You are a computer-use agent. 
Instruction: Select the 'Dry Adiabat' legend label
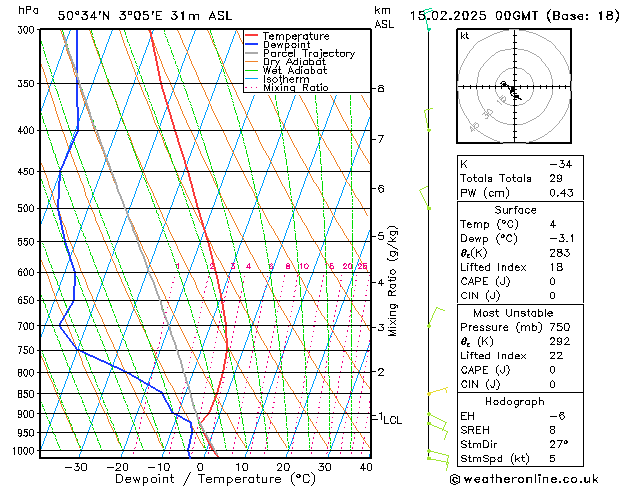294,62
